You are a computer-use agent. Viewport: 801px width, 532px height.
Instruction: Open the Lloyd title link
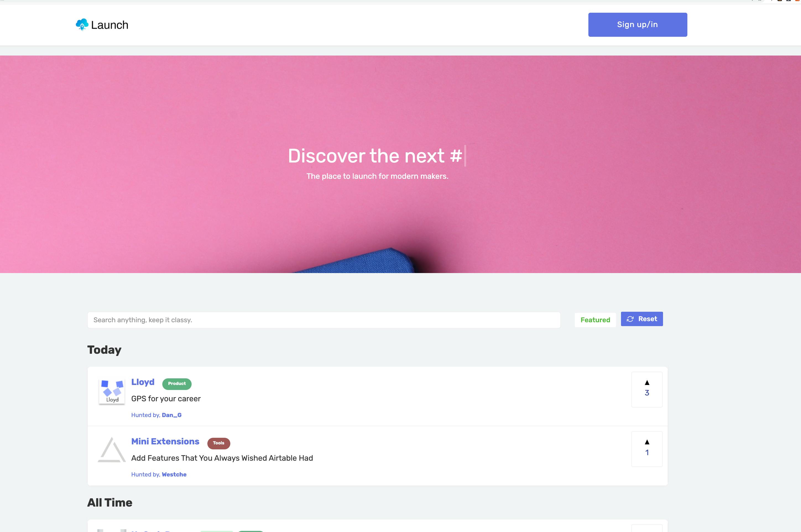coord(143,382)
